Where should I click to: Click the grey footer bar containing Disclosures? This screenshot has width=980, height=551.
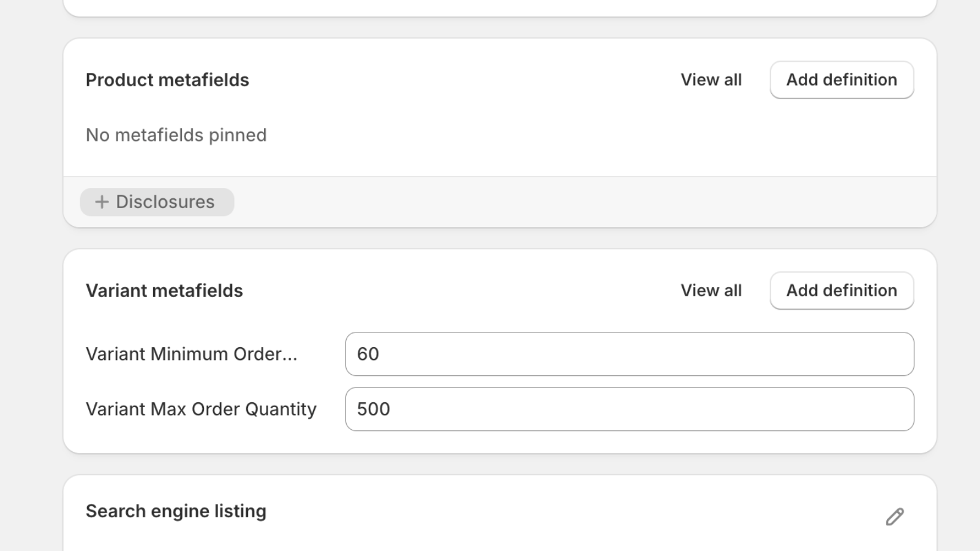pyautogui.click(x=500, y=202)
